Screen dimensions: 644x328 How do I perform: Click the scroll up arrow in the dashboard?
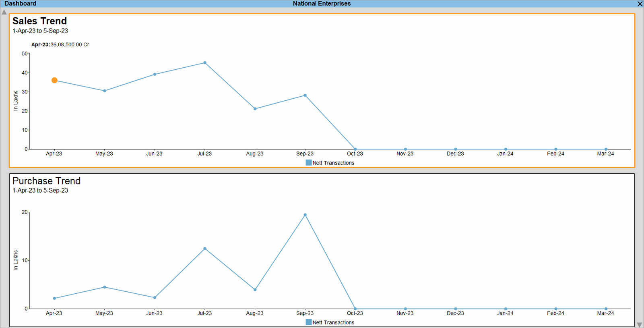4,12
